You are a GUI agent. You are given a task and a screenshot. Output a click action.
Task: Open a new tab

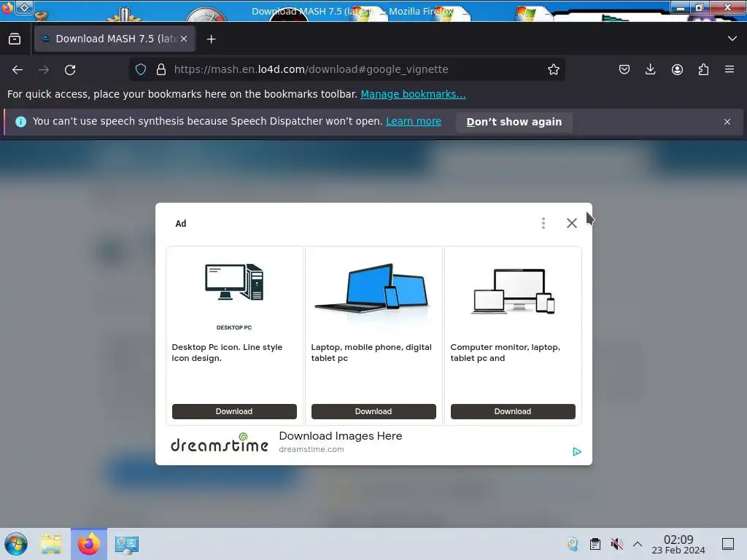tap(211, 39)
